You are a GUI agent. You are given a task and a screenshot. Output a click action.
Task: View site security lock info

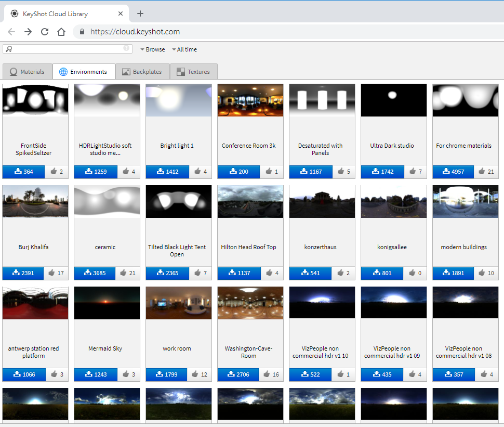(x=82, y=32)
